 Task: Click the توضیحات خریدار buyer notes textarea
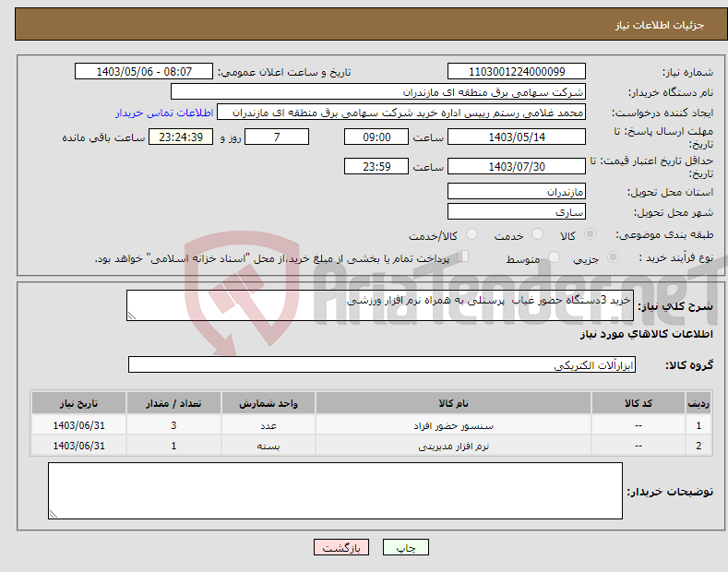pyautogui.click(x=335, y=491)
